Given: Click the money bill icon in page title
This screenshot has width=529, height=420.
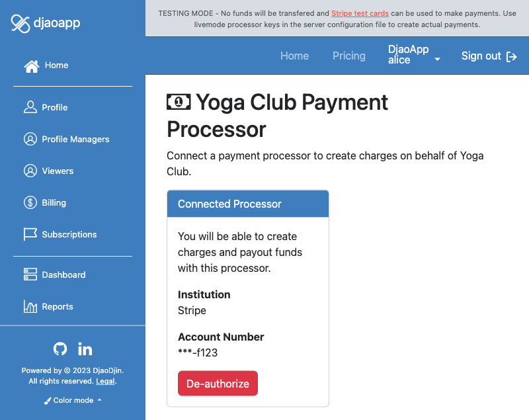Looking at the screenshot, I should [x=179, y=102].
